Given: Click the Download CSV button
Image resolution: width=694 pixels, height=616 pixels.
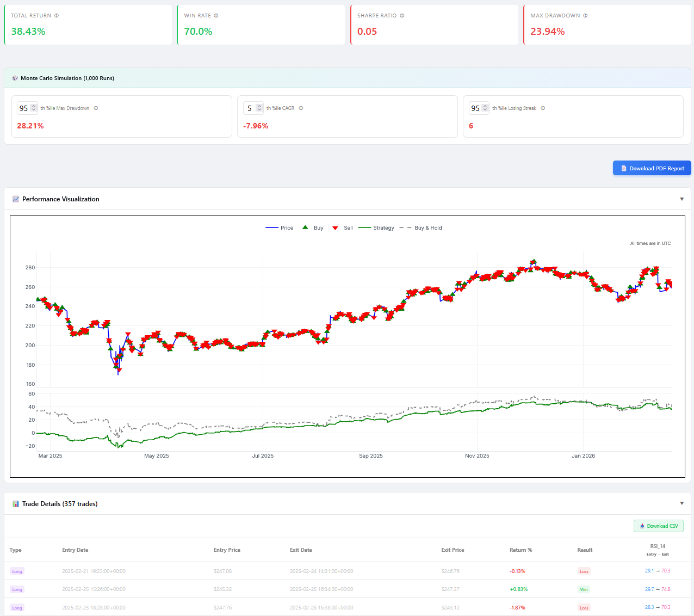Looking at the screenshot, I should [658, 526].
